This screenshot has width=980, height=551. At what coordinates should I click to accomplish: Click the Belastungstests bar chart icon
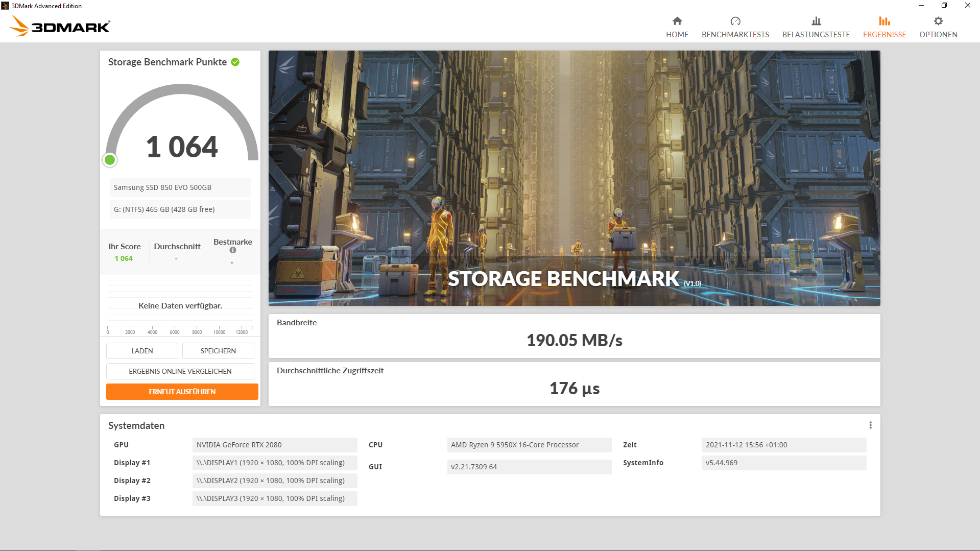(x=816, y=21)
